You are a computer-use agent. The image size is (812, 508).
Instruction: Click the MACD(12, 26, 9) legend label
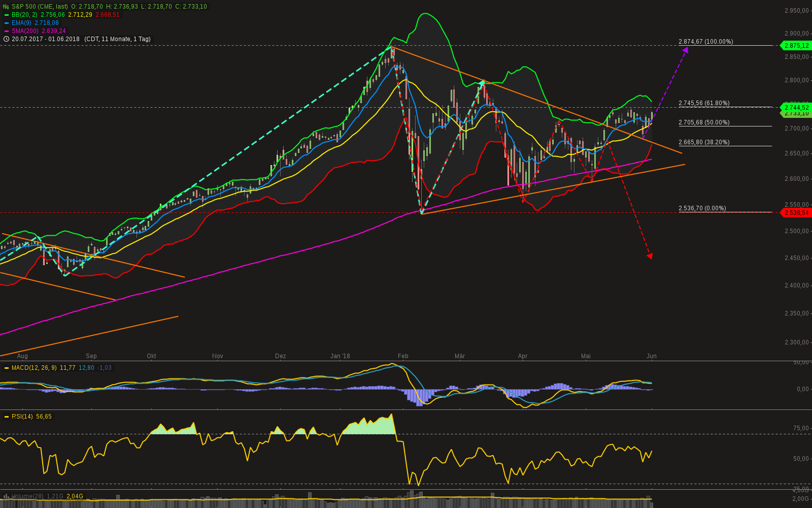pyautogui.click(x=33, y=367)
